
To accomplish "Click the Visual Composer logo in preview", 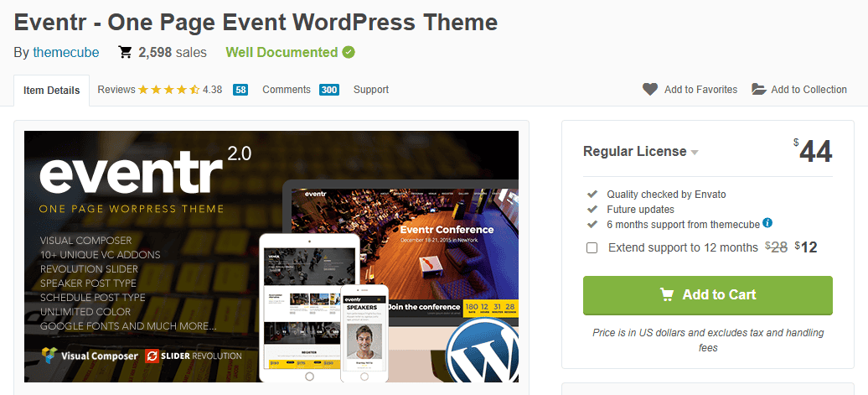I will coord(89,356).
